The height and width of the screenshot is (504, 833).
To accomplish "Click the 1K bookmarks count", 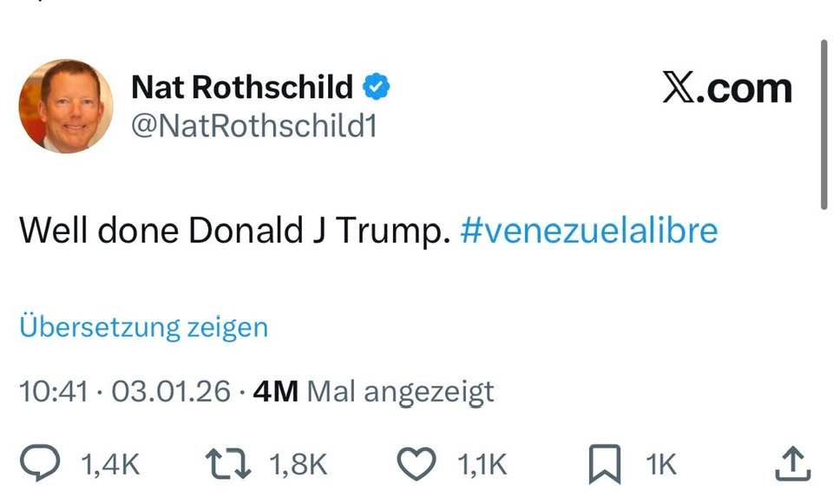I will pyautogui.click(x=661, y=465).
